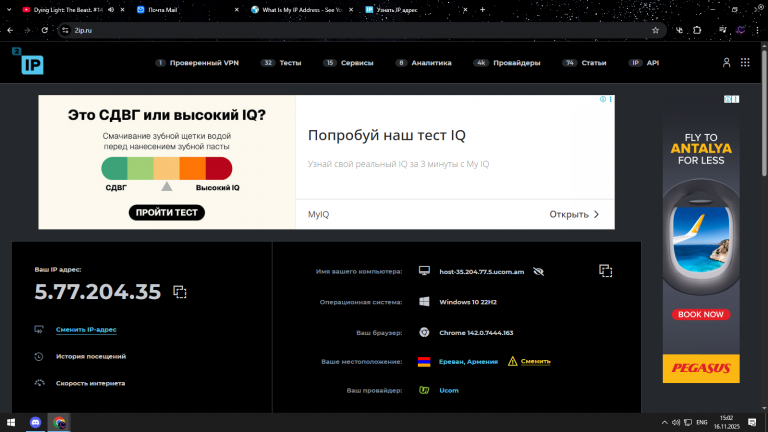Switch to the Dying Light YouTube tab
The height and width of the screenshot is (432, 768).
67,10
